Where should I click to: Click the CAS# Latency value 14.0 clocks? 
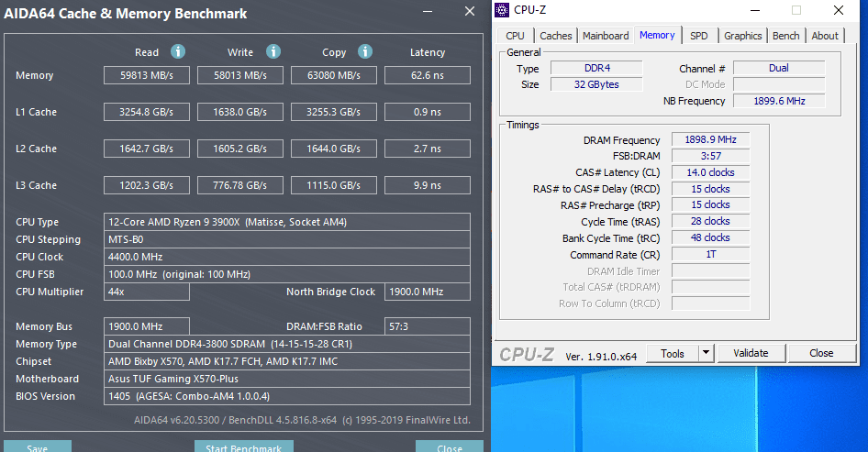[711, 172]
